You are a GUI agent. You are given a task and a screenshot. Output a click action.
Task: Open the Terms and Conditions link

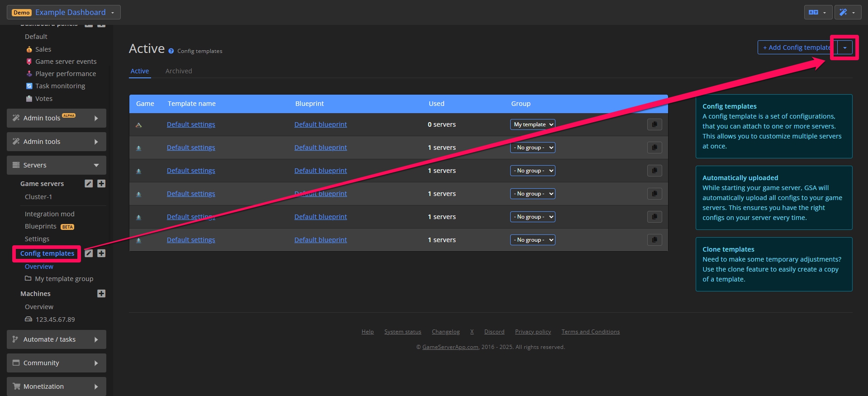click(590, 332)
